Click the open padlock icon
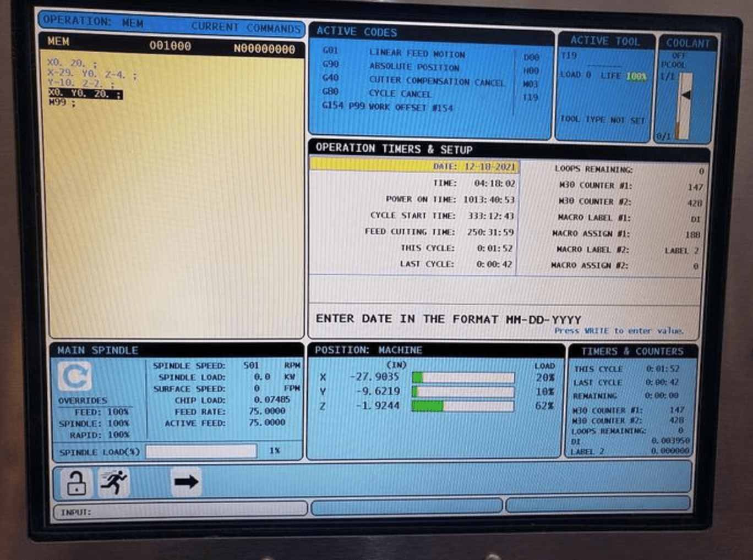This screenshot has height=560, width=753. click(76, 482)
